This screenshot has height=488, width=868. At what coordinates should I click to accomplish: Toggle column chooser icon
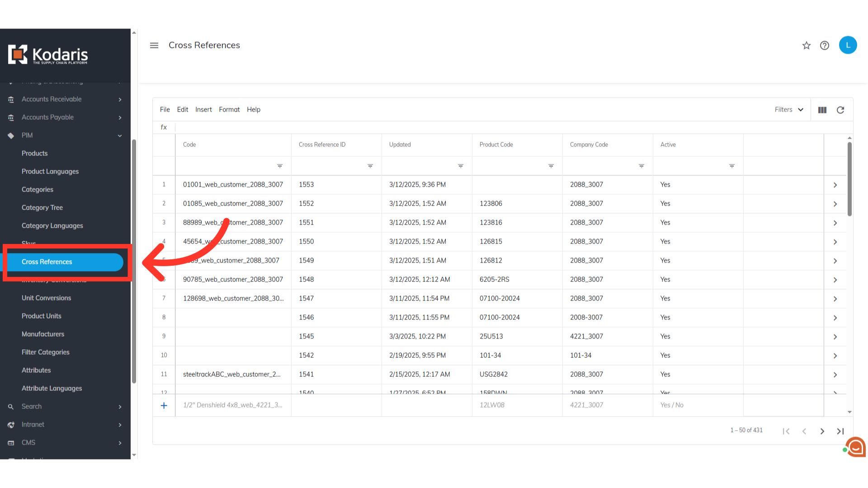pos(822,110)
